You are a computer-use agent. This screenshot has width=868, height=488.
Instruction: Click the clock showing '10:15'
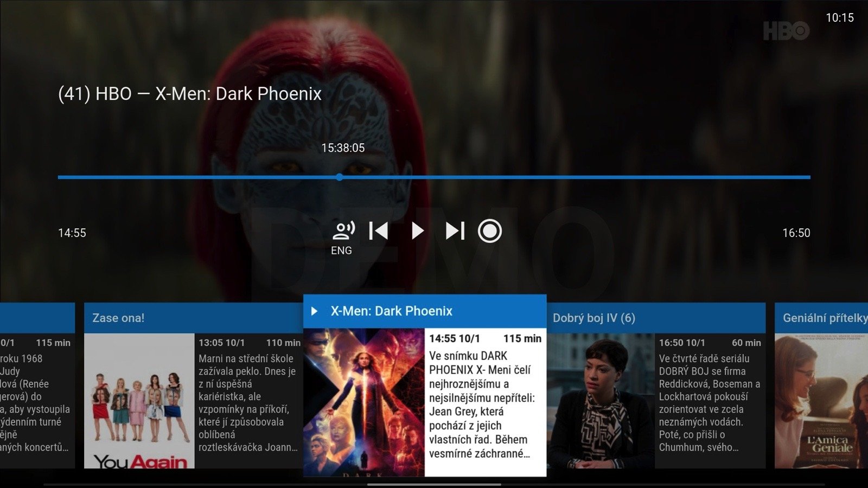839,18
